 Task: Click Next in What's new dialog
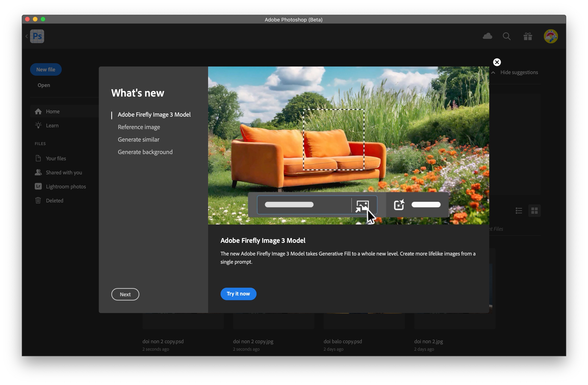[x=125, y=295]
